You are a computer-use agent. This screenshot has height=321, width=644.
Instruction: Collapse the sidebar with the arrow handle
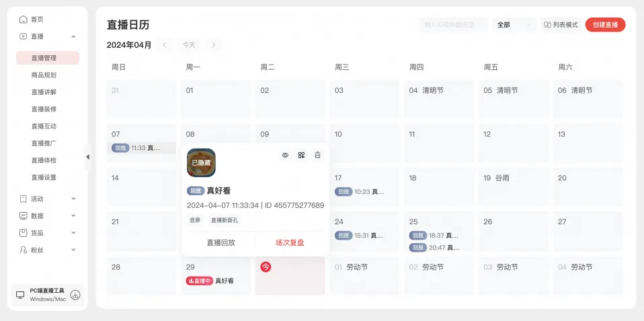click(87, 157)
